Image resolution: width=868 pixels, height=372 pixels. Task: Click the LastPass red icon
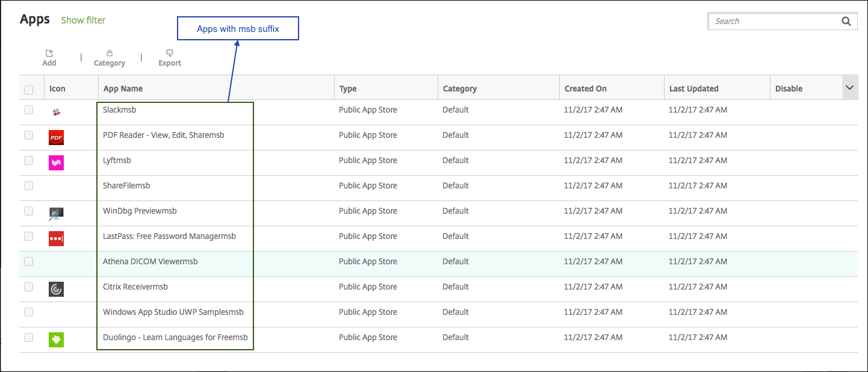(x=56, y=238)
